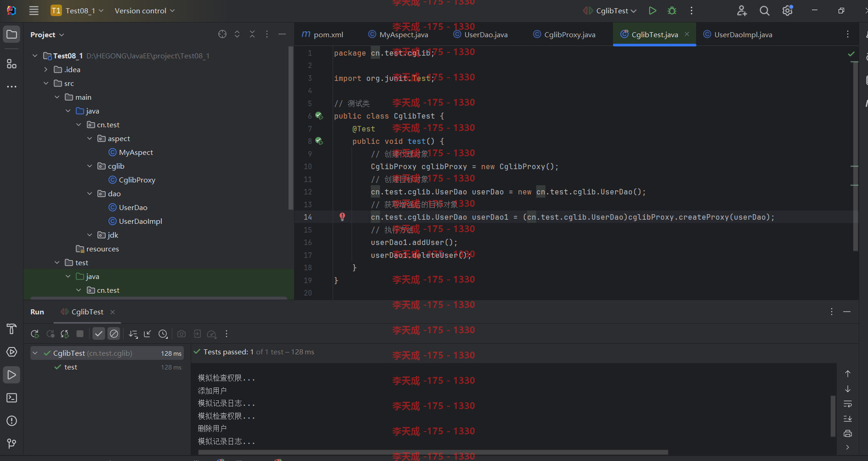
Task: Switch to UserDao.java tab
Action: tap(481, 34)
